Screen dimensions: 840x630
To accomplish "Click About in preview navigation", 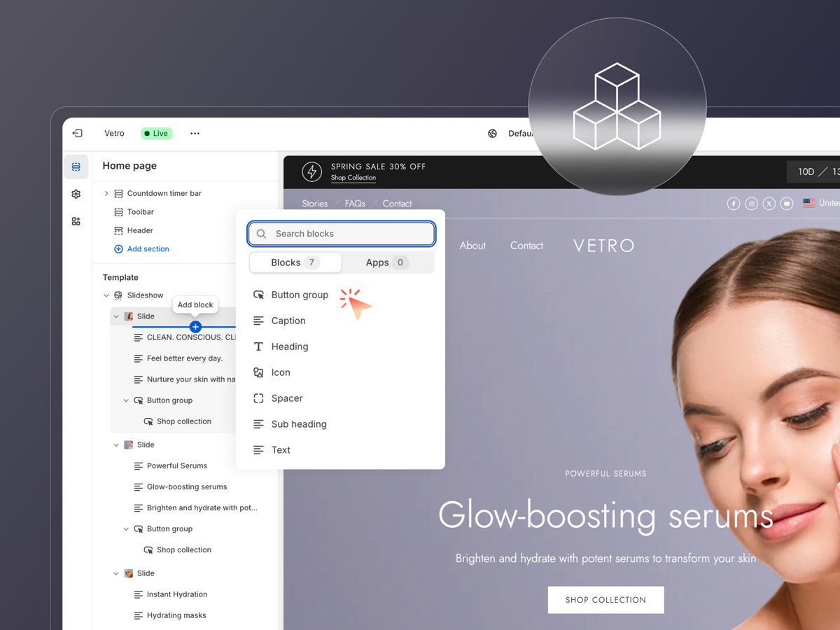I will 472,246.
